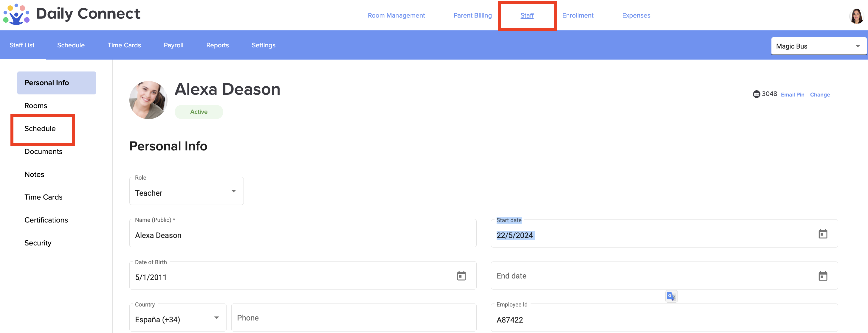Click the Phone input field
Image resolution: width=868 pixels, height=333 pixels.
click(x=354, y=318)
